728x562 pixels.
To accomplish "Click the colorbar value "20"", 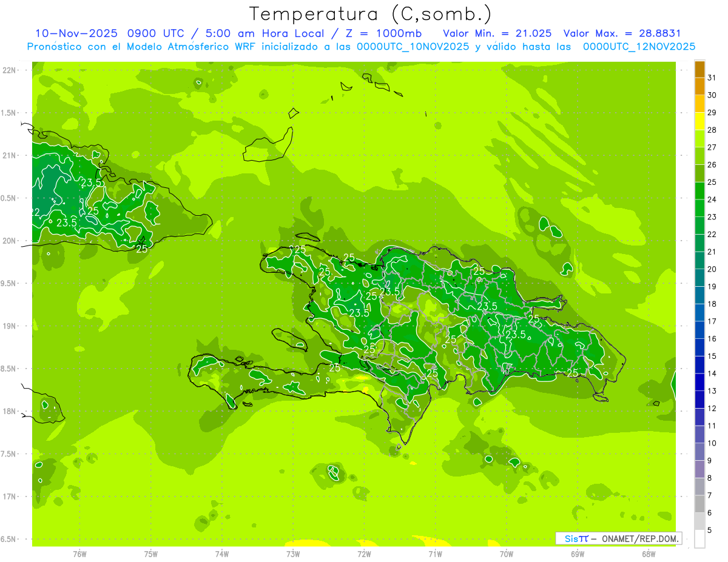I will pyautogui.click(x=712, y=269).
